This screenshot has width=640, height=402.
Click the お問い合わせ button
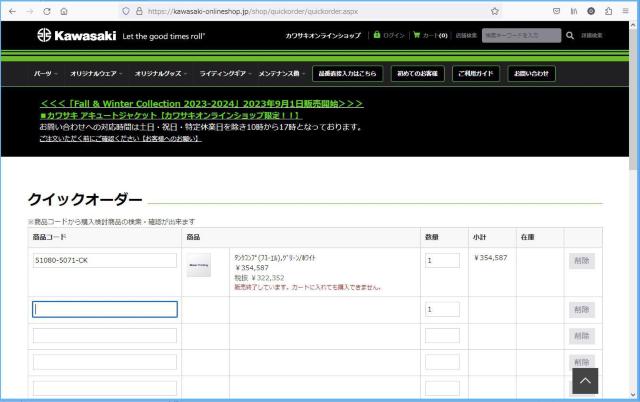(531, 73)
